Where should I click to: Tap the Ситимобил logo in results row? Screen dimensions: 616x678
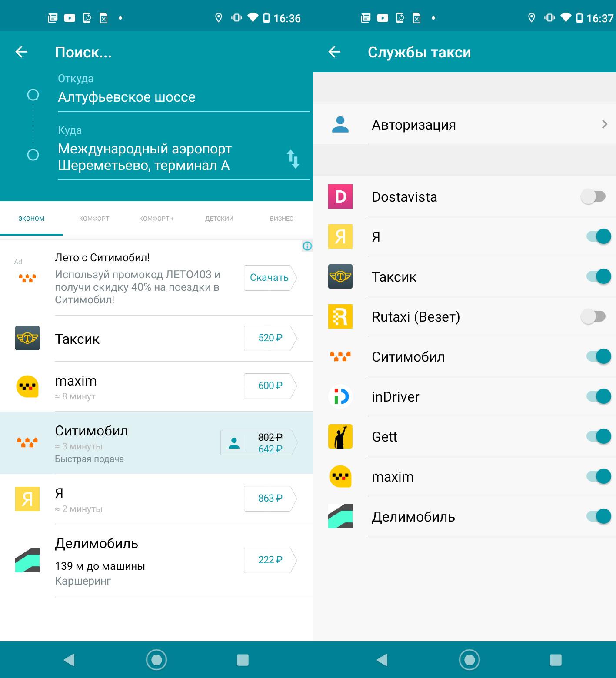click(27, 442)
